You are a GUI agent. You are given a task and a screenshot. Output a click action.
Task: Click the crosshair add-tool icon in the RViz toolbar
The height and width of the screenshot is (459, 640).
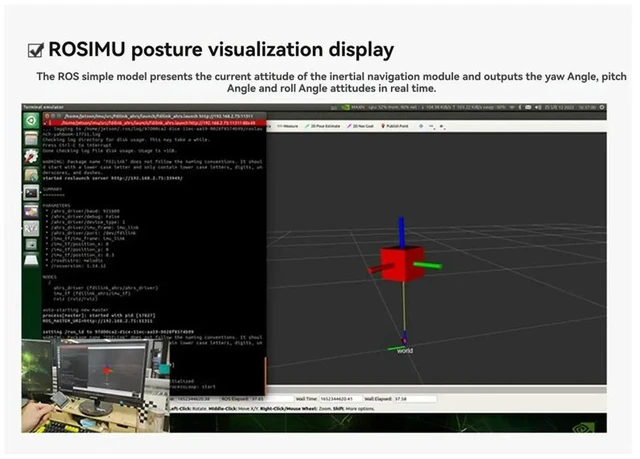click(421, 126)
